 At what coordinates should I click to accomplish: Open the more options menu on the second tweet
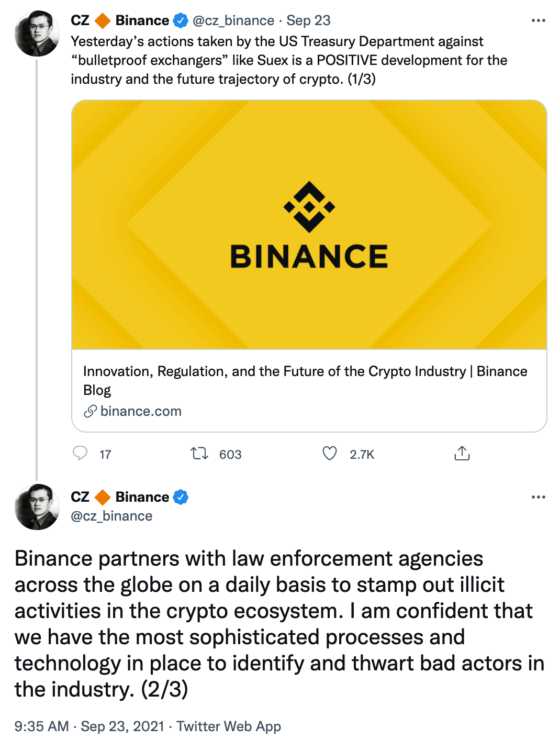(538, 497)
